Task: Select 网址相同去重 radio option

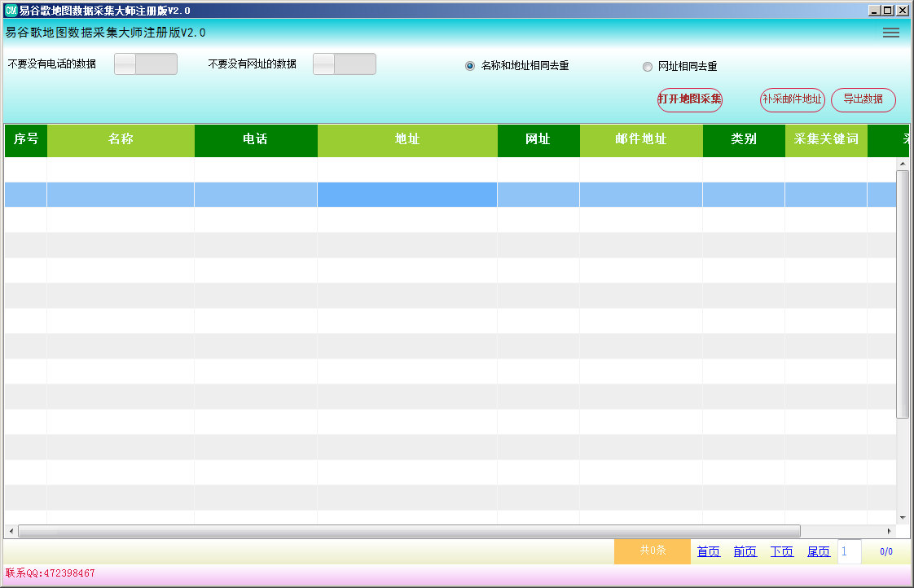Action: tap(648, 67)
